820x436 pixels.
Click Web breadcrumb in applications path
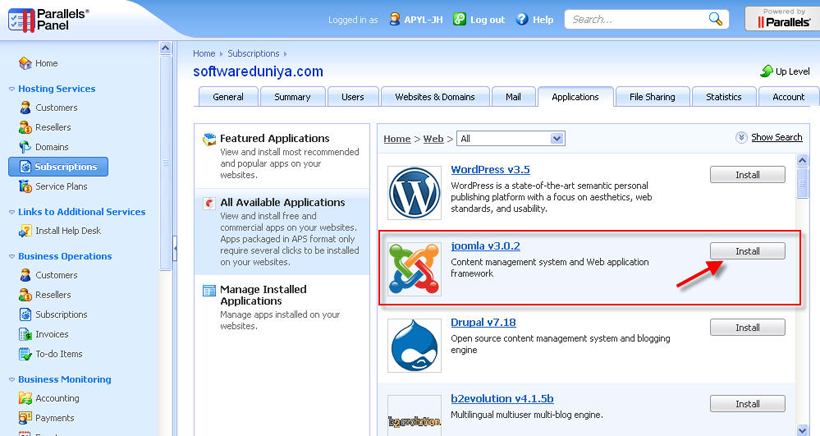point(433,139)
